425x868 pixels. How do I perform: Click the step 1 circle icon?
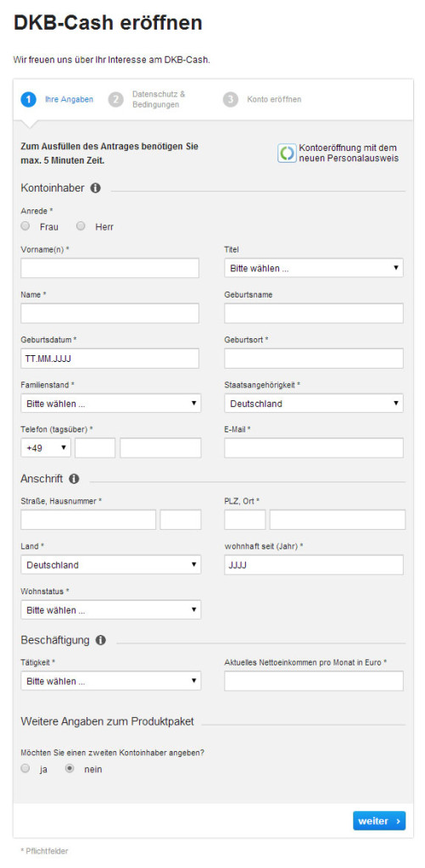[29, 100]
